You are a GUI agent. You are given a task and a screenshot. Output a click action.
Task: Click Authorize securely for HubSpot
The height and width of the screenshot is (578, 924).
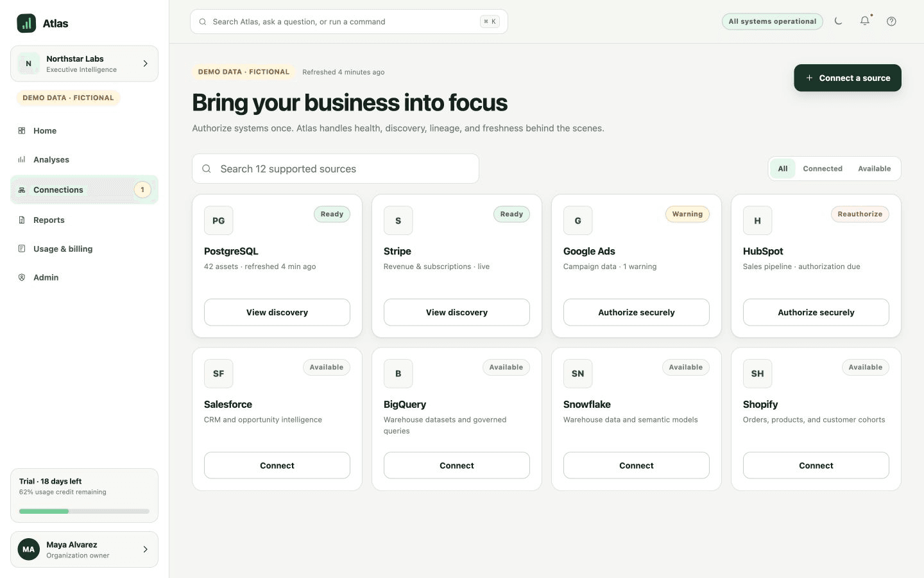[816, 312]
